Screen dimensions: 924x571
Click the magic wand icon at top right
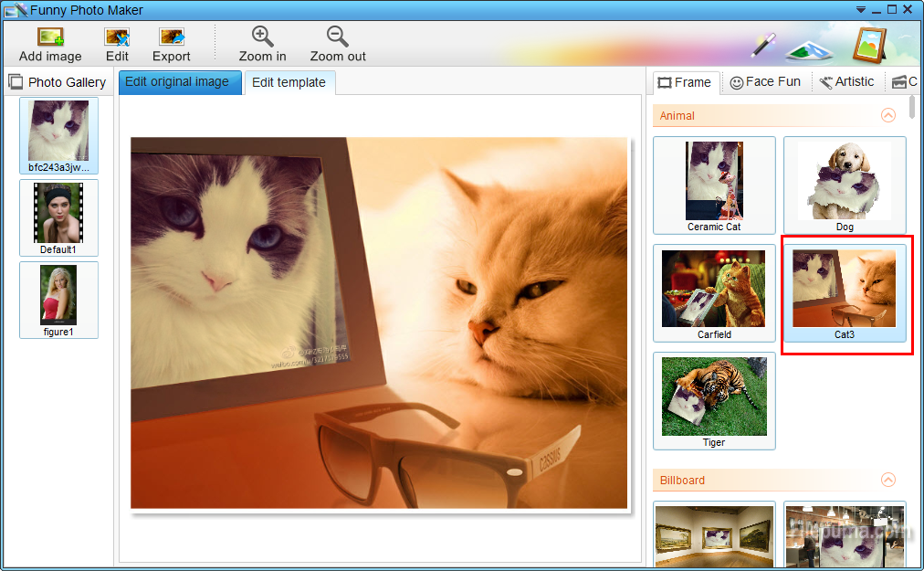coord(763,44)
